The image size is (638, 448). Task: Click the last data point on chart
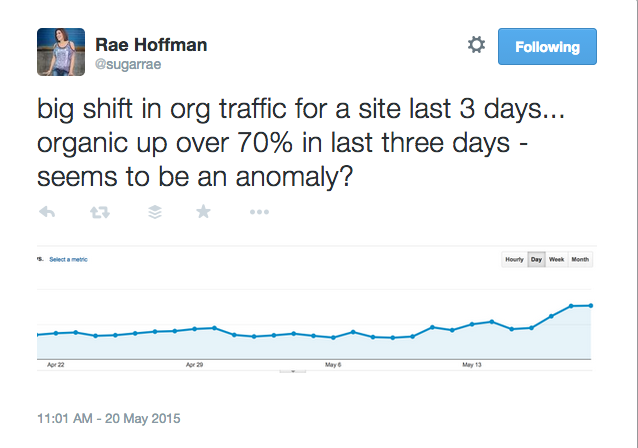(591, 305)
